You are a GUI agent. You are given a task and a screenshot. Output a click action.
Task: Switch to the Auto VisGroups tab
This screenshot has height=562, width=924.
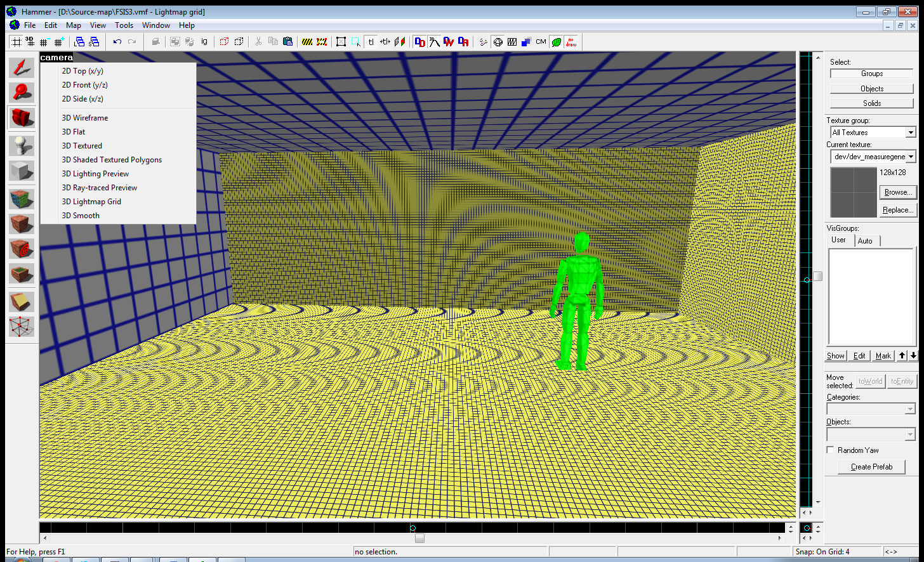(x=865, y=241)
